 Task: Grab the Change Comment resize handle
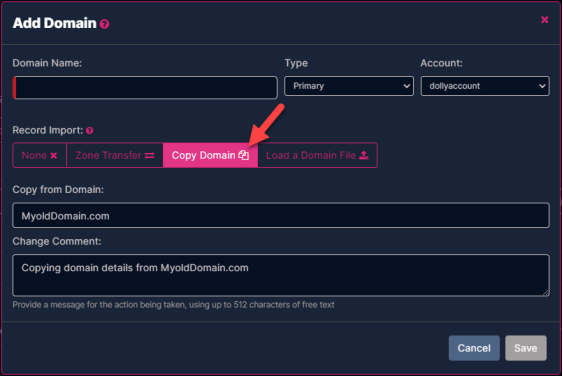pyautogui.click(x=546, y=293)
